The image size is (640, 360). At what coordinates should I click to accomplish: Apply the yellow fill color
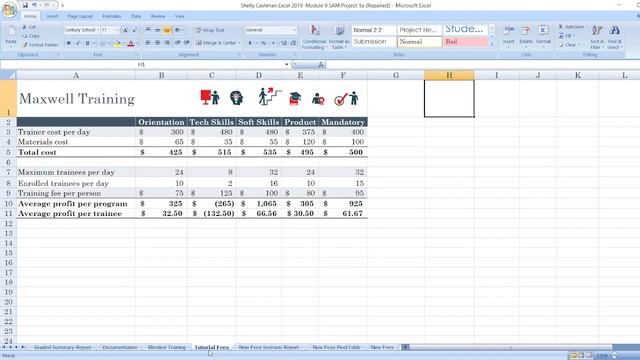117,43
